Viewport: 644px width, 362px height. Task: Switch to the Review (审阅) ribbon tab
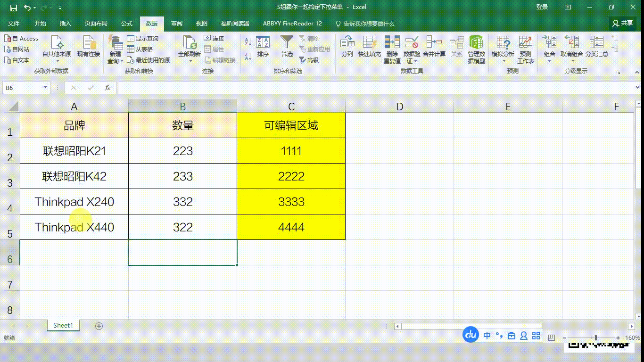(x=176, y=23)
